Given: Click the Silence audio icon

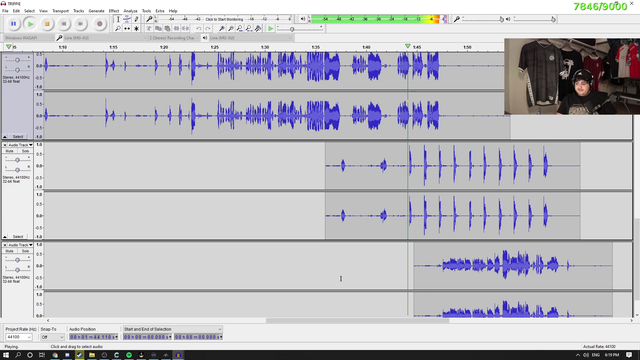Looking at the screenshot, I should (185, 29).
